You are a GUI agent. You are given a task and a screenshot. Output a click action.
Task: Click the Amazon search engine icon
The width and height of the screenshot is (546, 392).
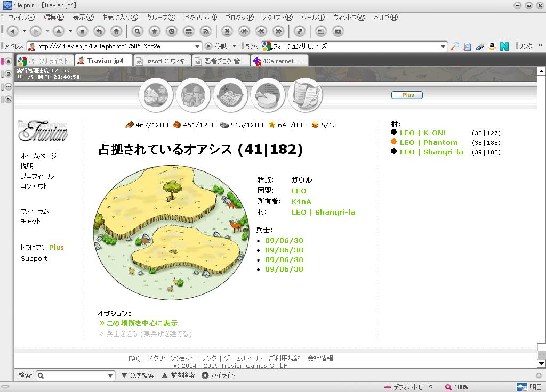pos(492,46)
